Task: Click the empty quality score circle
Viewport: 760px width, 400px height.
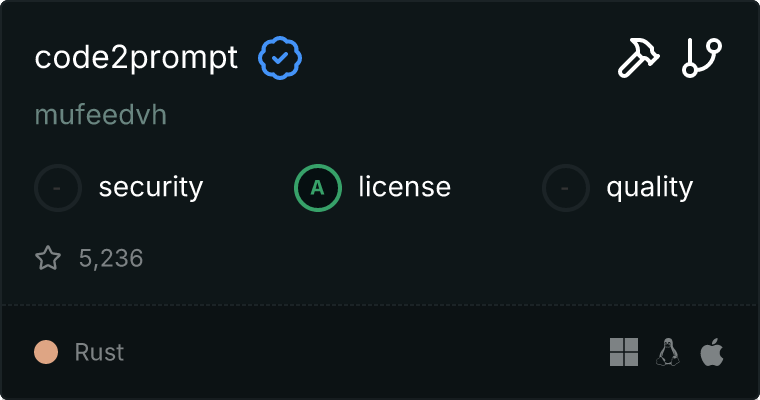Action: point(566,187)
